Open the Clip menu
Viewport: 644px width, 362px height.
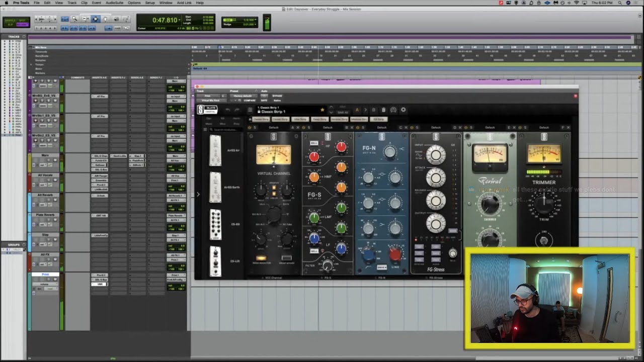(84, 3)
